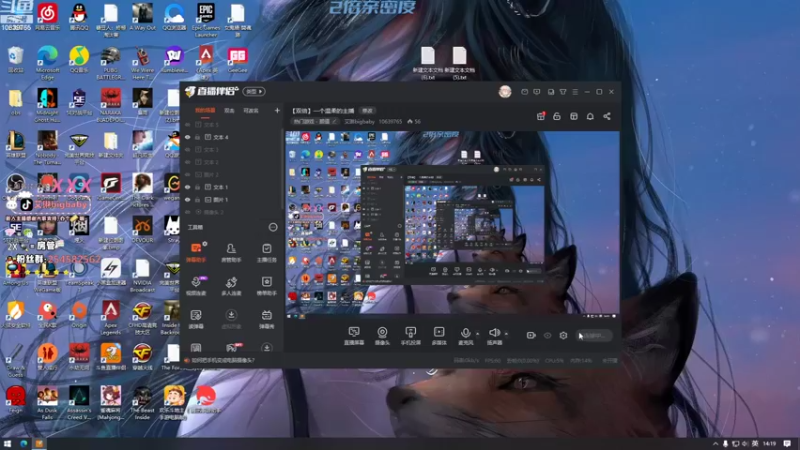
Task: Switch to the first orange scene tab
Action: coord(205,110)
